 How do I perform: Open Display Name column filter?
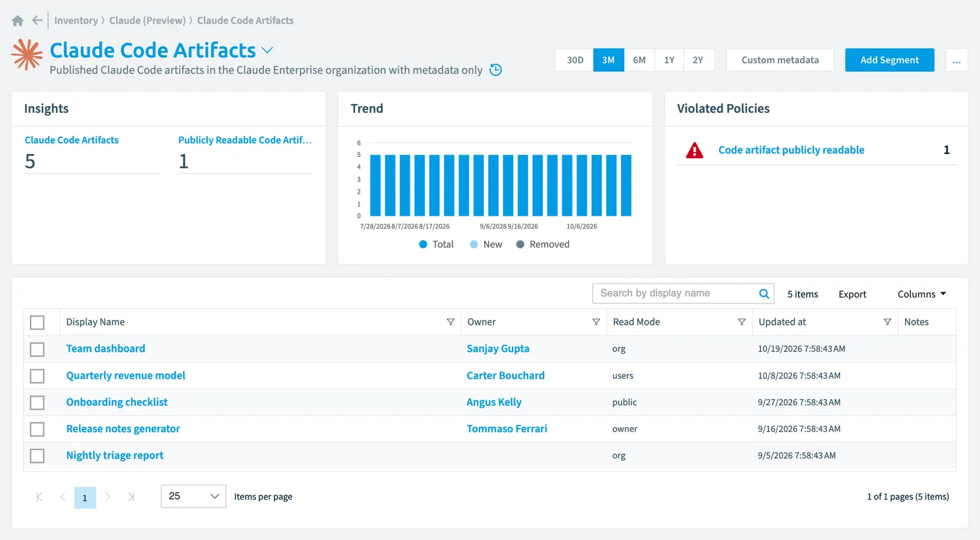click(451, 322)
